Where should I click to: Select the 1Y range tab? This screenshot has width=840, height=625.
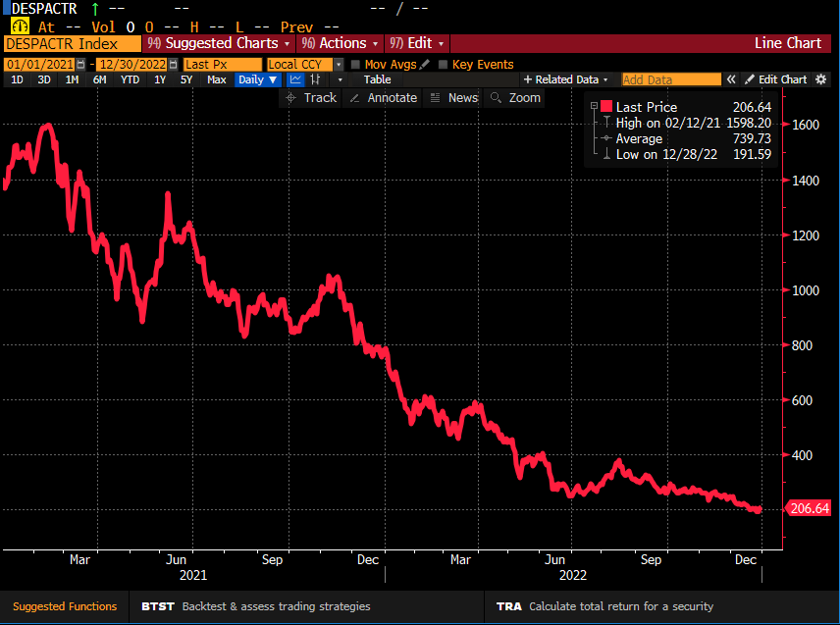pyautogui.click(x=160, y=79)
